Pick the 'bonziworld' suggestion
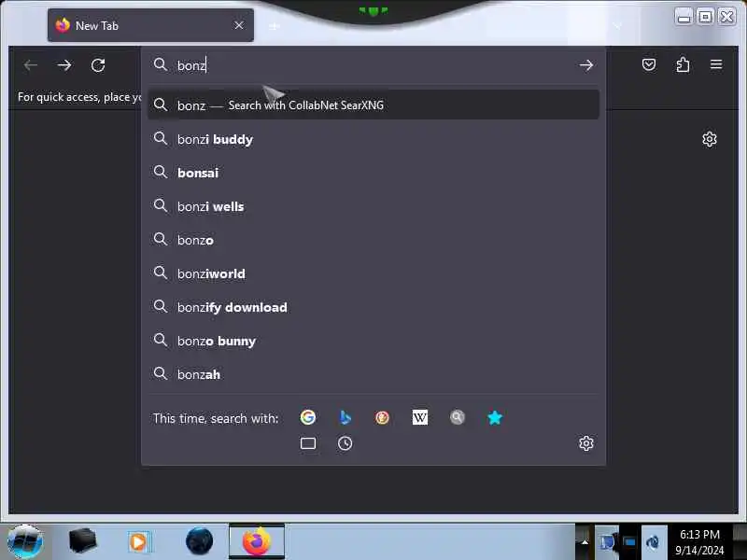 click(x=373, y=273)
